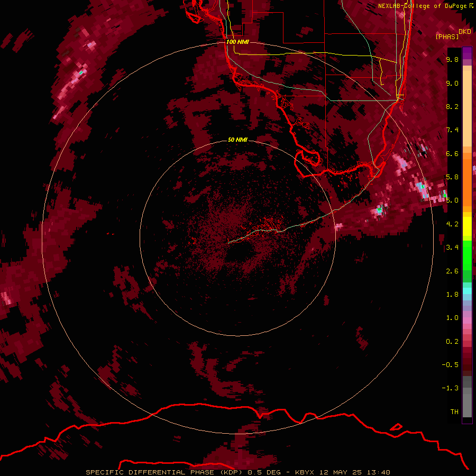Click the 100 NMI range ring label
476x476 pixels.
237,42
